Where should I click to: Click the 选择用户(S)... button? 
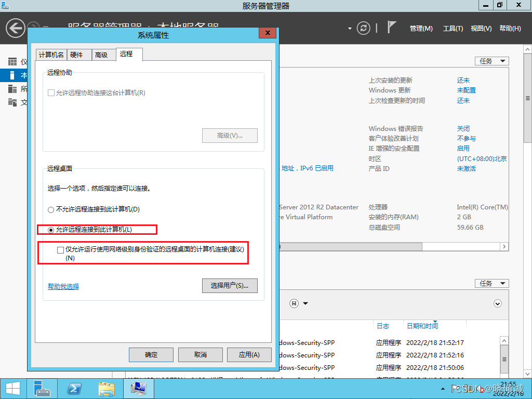click(230, 286)
